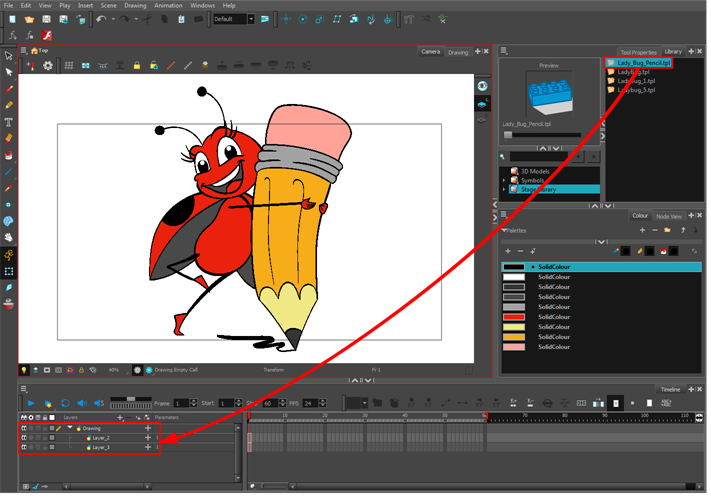
Task: Switch to the Node View tab
Action: pos(669,216)
